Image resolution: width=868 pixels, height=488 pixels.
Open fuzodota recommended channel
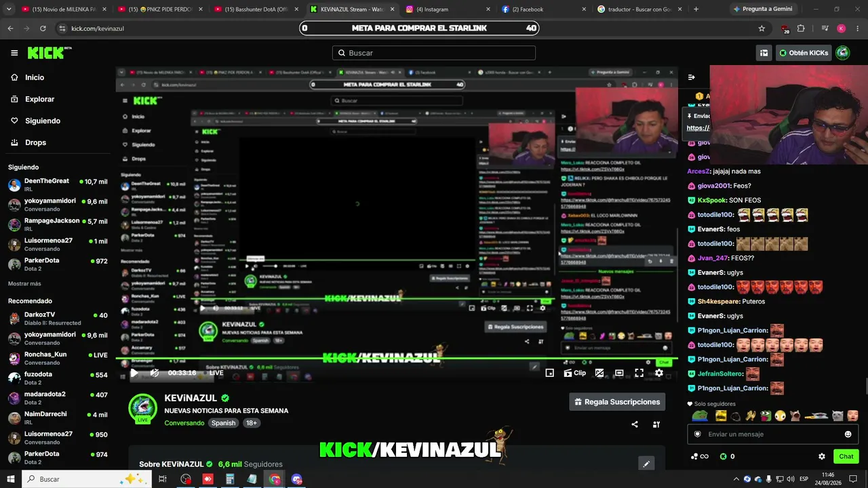coord(58,378)
